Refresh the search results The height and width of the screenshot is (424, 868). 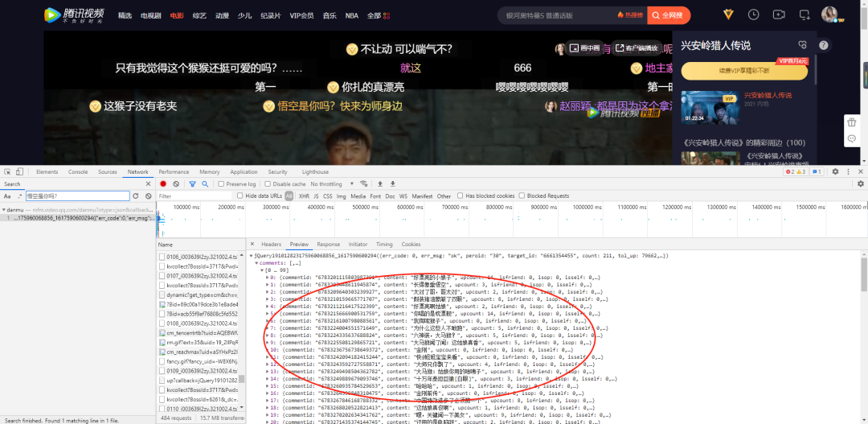point(136,196)
